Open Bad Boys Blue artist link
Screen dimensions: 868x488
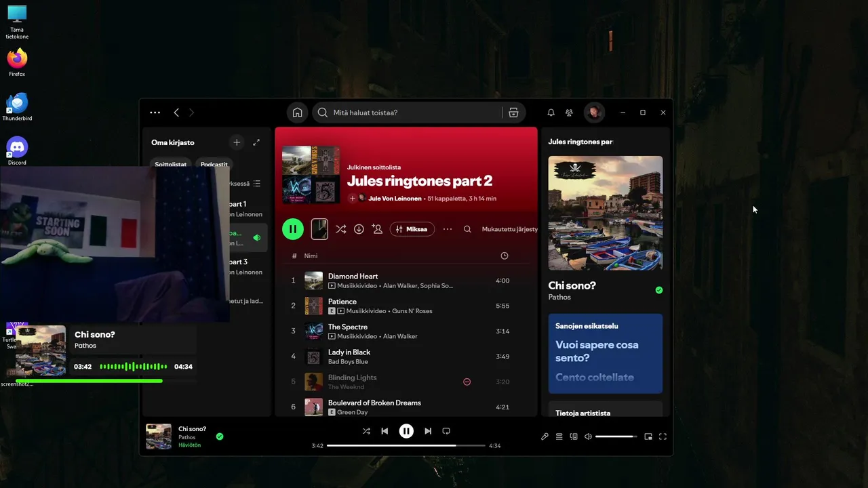coord(348,362)
